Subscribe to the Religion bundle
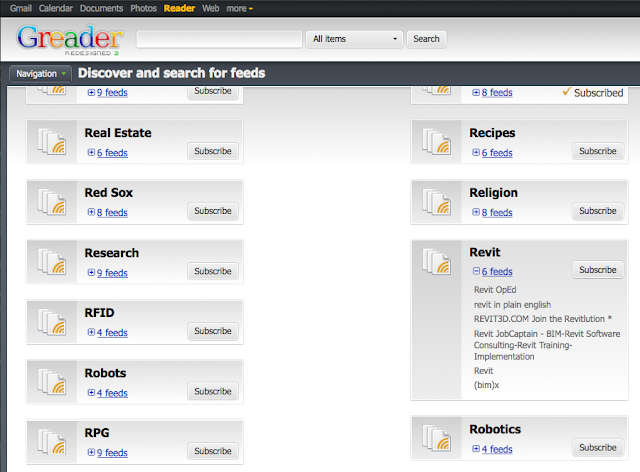Image resolution: width=640 pixels, height=472 pixels. 598,211
